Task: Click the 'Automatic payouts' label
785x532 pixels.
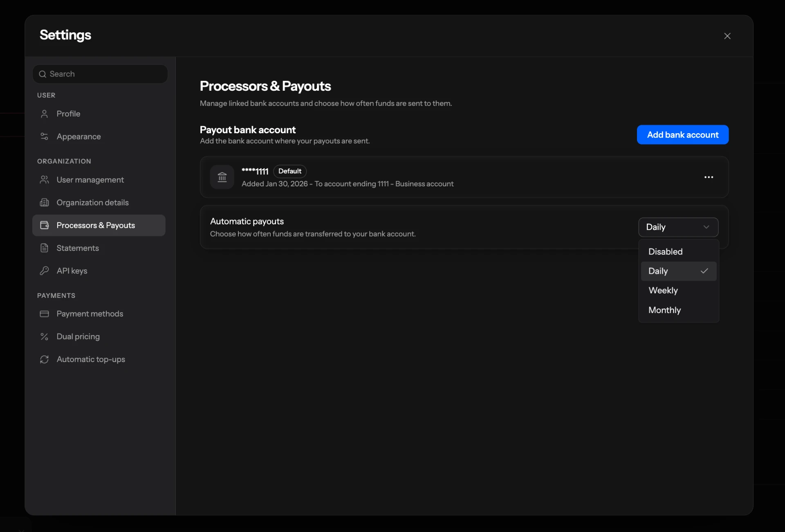Action: (247, 221)
